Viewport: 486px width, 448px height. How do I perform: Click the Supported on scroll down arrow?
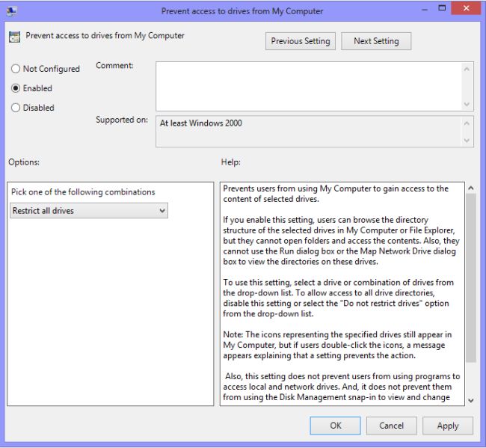(467, 140)
